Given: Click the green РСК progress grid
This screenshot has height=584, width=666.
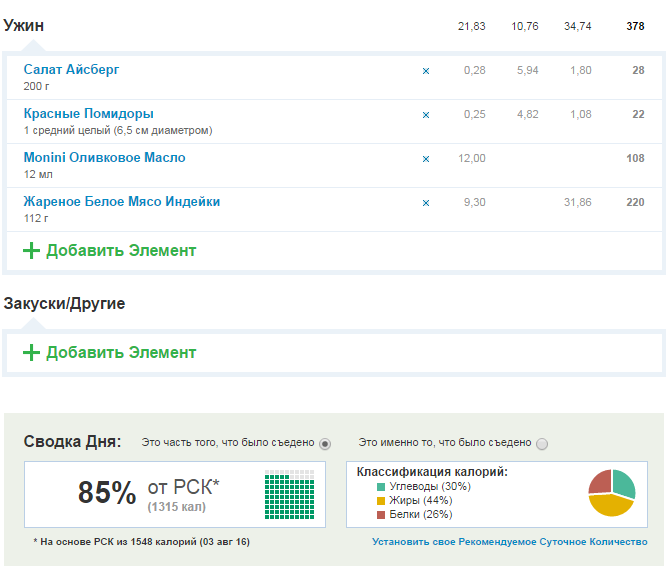Looking at the screenshot, I should pos(288,495).
